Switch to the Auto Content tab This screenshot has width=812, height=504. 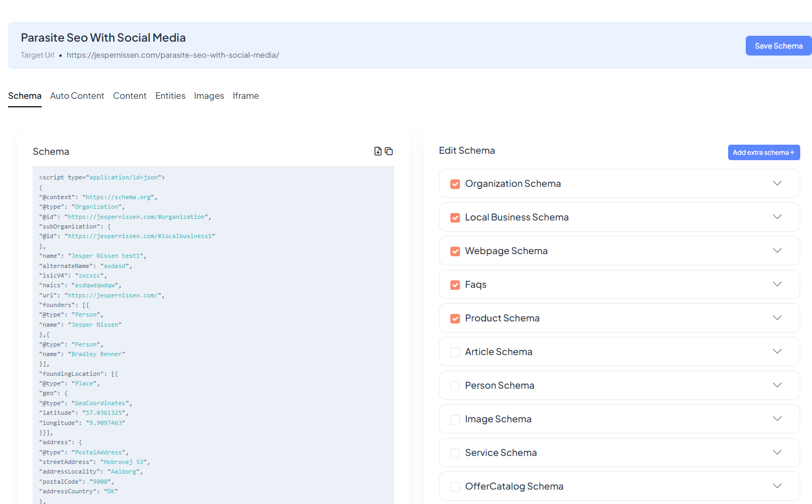click(77, 96)
